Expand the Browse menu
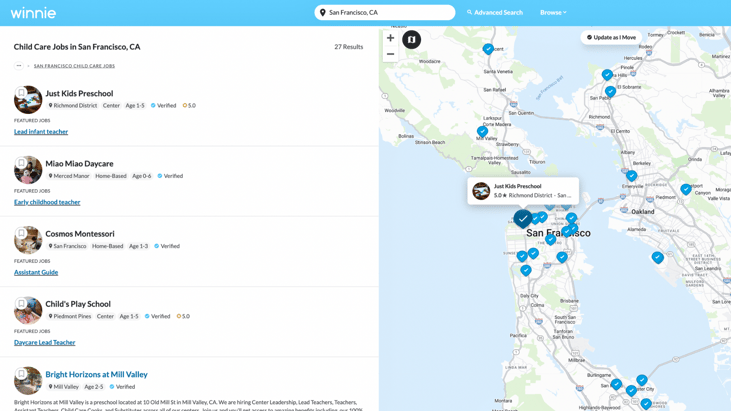Image resolution: width=731 pixels, height=411 pixels. (x=553, y=13)
